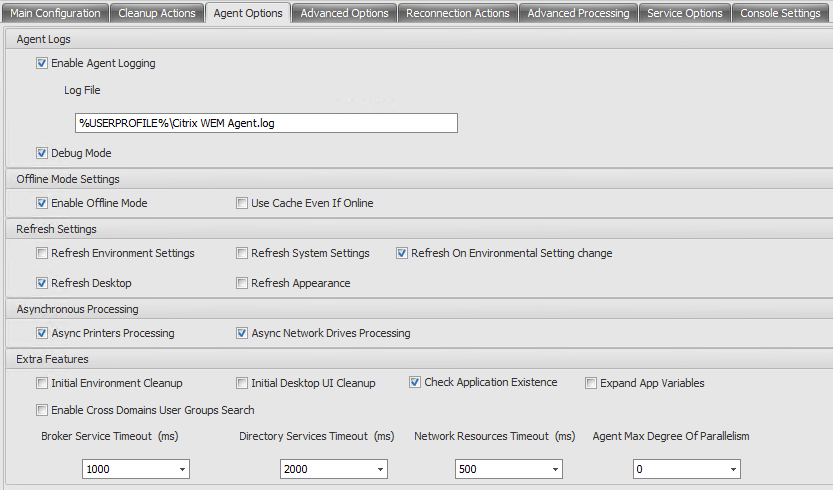833x490 pixels.
Task: Click the Directory Services Timeout (ms) label
Action: click(x=317, y=436)
